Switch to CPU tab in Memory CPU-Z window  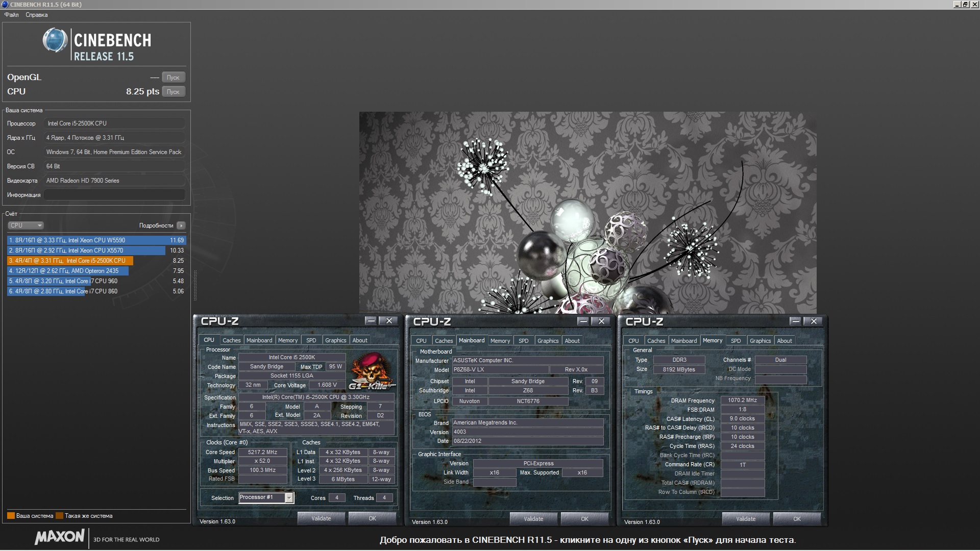click(633, 341)
